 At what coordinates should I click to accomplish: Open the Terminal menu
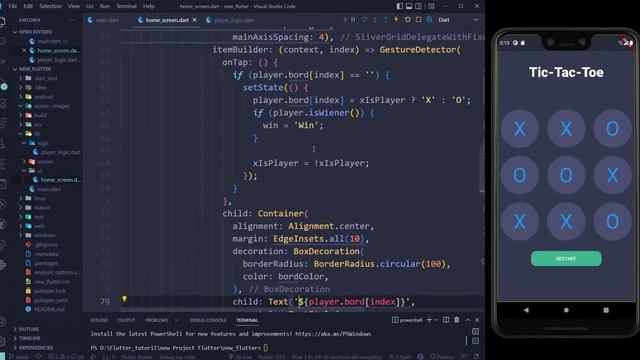point(126,6)
